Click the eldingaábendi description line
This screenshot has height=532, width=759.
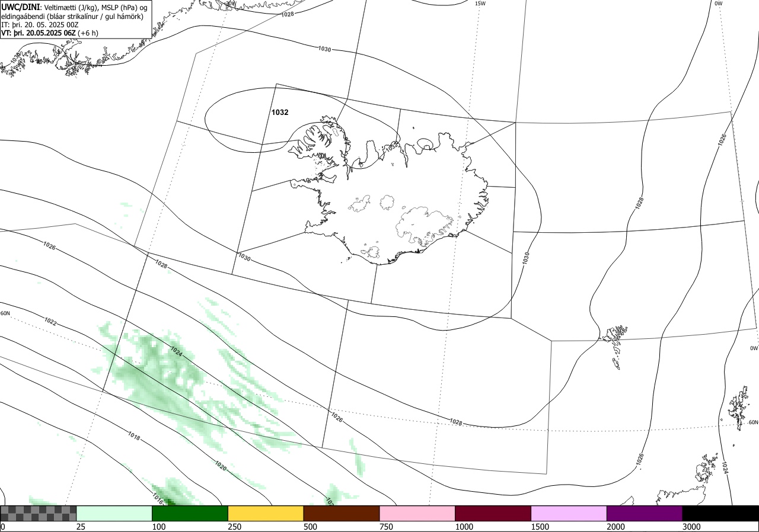[72, 16]
